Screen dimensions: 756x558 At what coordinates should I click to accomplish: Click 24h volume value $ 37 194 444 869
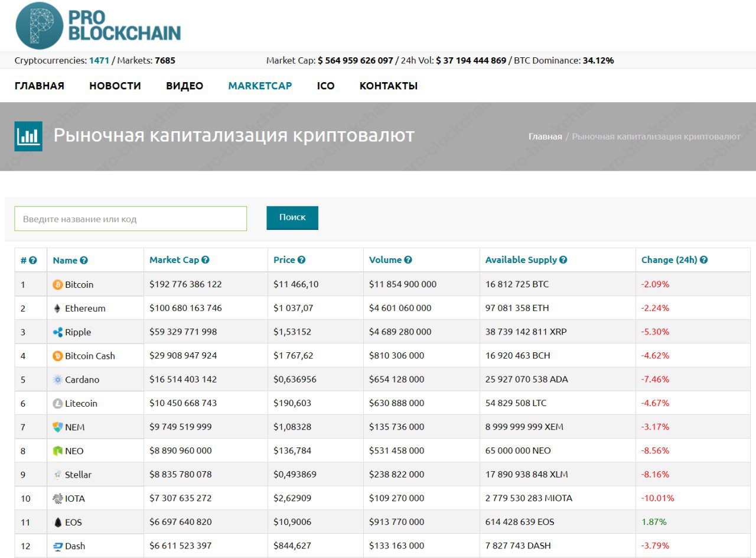[x=471, y=60]
